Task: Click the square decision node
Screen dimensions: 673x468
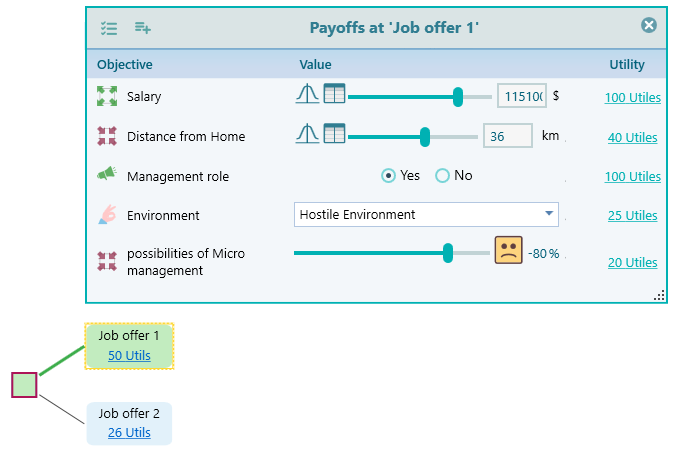Action: [25, 385]
